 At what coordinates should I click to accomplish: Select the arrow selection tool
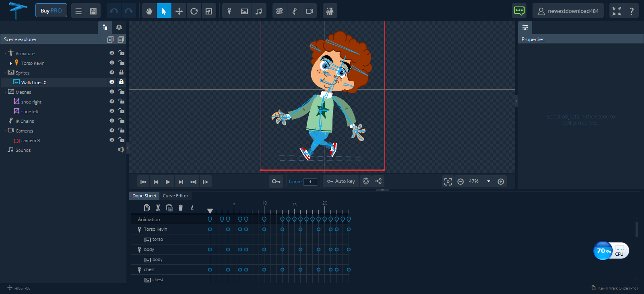(x=164, y=11)
